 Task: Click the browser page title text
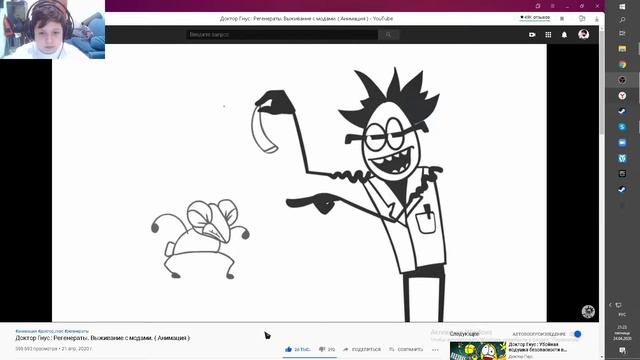[306, 18]
